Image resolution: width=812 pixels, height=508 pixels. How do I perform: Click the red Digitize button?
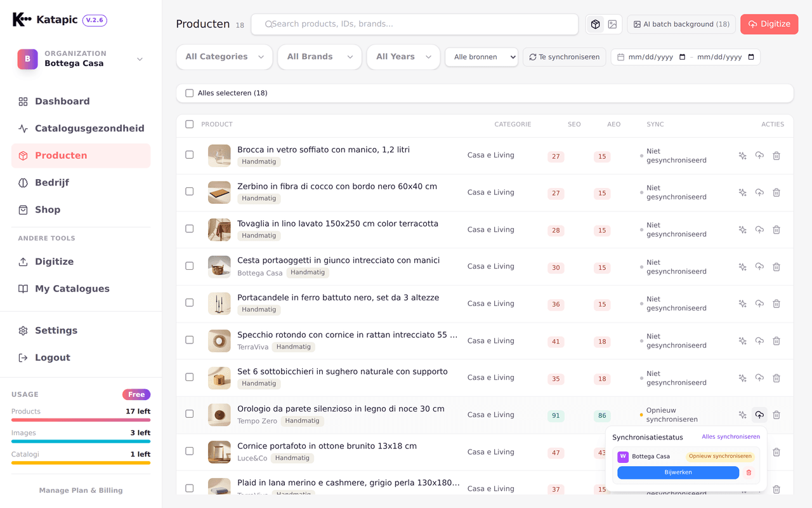pos(769,24)
